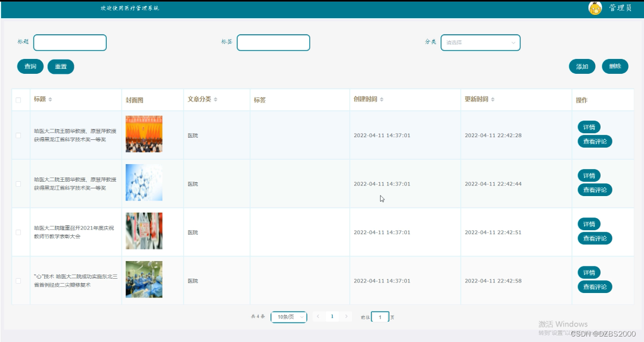This screenshot has height=342, width=644.
Task: Check the row updated at 22:42:44
Action: click(x=18, y=184)
